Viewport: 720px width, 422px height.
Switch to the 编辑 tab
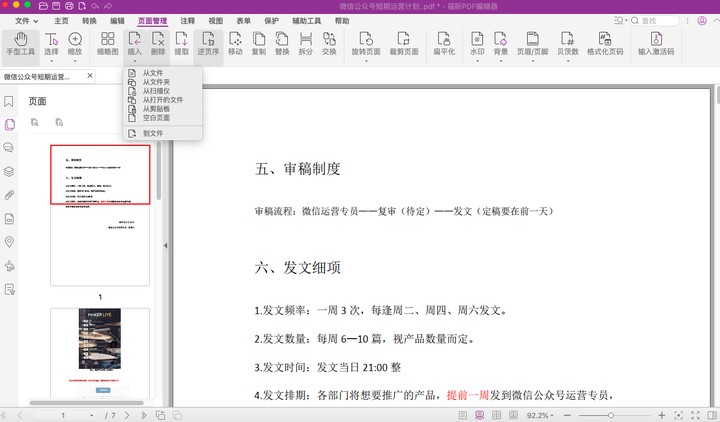coord(117,21)
